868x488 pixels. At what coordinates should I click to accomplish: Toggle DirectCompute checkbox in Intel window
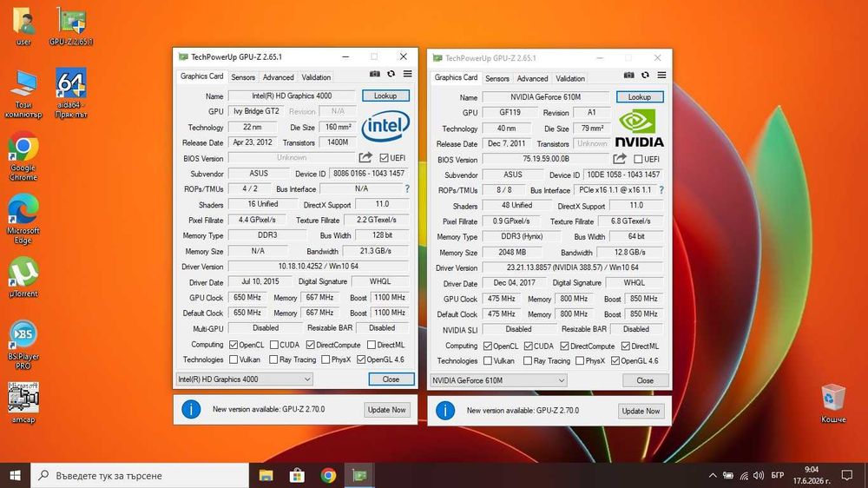[311, 345]
